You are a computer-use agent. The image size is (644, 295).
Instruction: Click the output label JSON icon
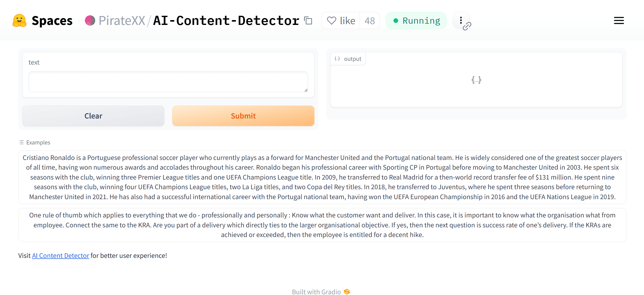click(x=337, y=59)
